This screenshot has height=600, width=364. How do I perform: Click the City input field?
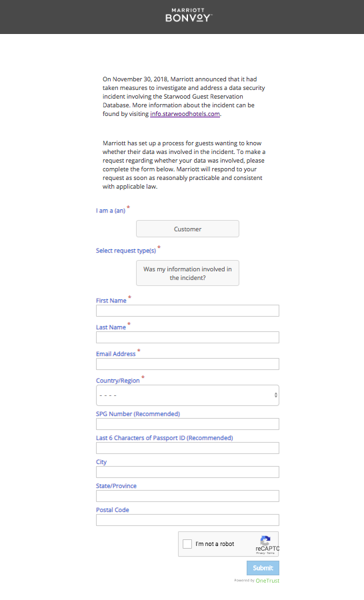tap(187, 472)
